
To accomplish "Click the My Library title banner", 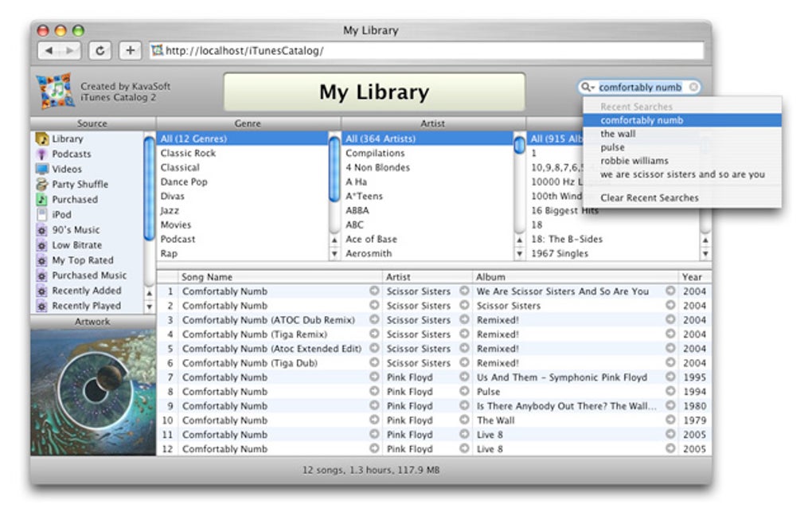I will 374,92.
